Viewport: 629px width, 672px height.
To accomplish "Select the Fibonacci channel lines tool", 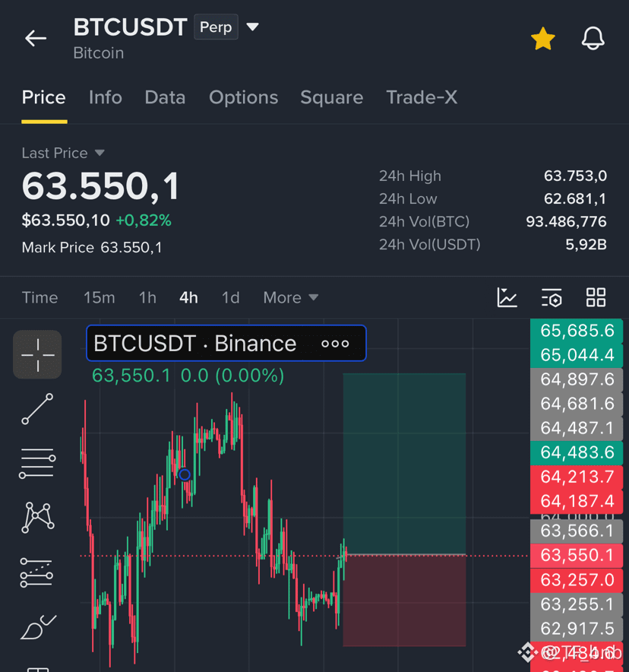I will click(x=36, y=572).
